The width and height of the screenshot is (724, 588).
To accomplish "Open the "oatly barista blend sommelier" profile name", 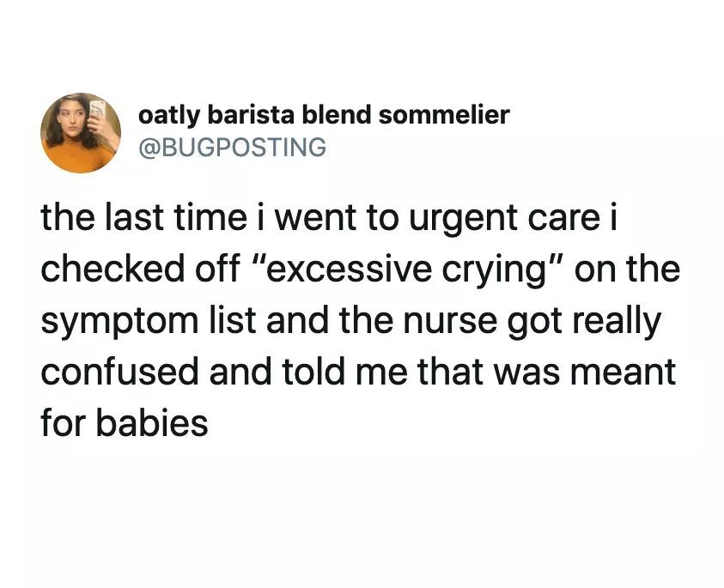I will point(324,113).
